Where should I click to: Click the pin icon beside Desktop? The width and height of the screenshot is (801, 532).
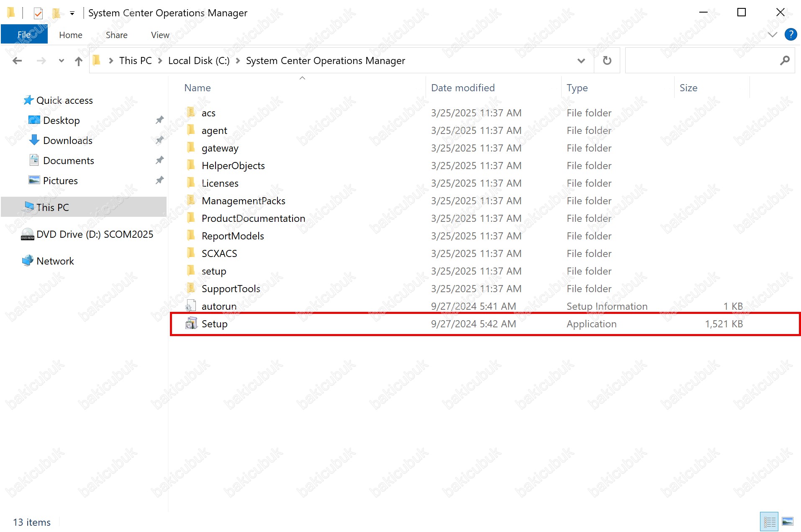pyautogui.click(x=159, y=120)
